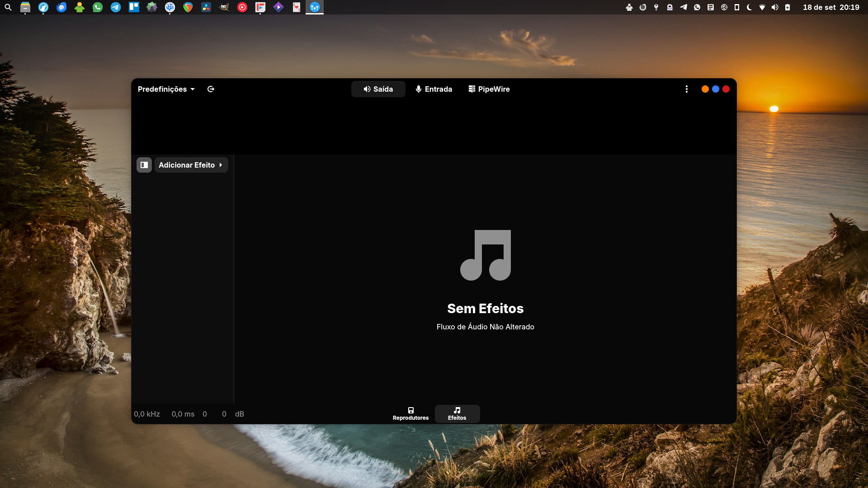
Task: Select the Efeitos bottom tab
Action: 457,413
